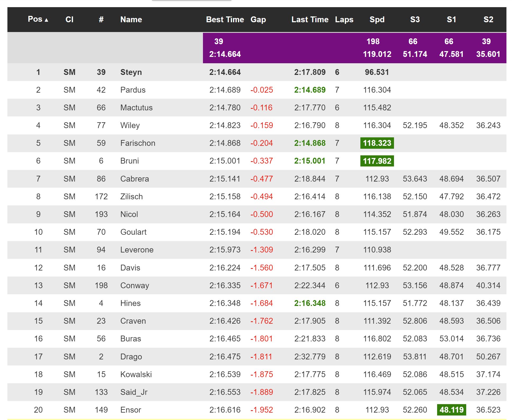Click green highlighted speed 117.982
The image size is (512, 420).
(377, 161)
